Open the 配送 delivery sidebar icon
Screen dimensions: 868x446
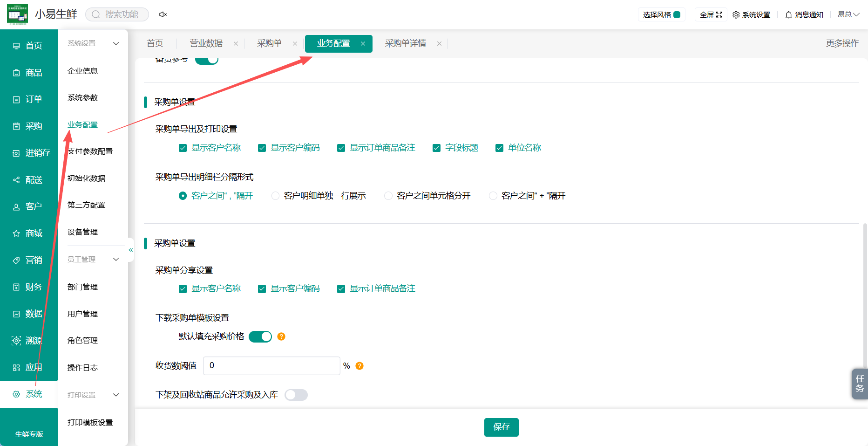tap(16, 180)
